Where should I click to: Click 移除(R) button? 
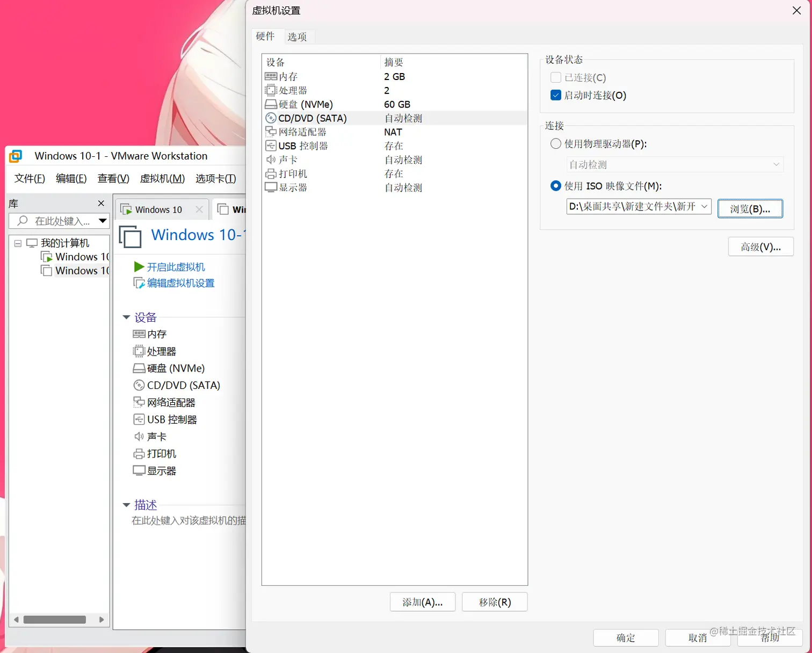tap(495, 602)
